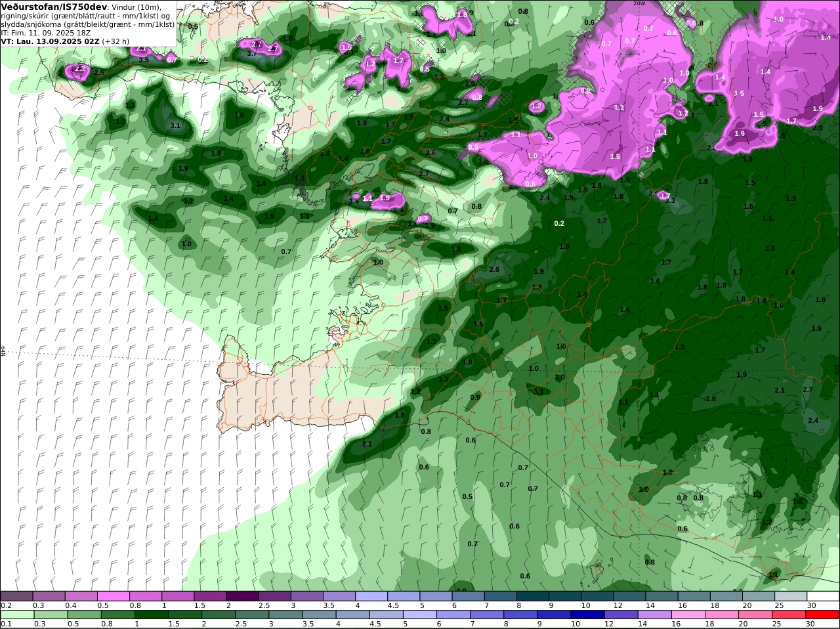
Task: Click the snow legend swatch starting at 0.8
Action: pyautogui.click(x=146, y=596)
